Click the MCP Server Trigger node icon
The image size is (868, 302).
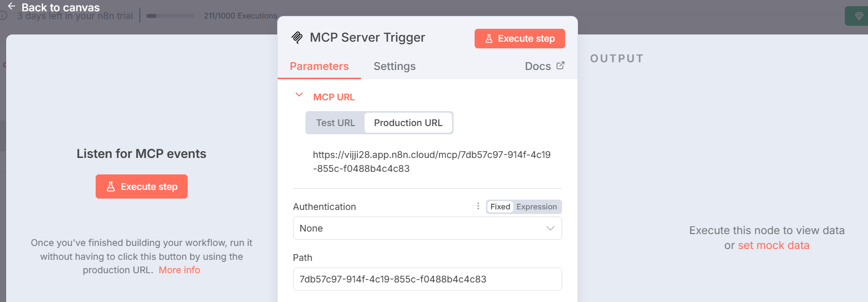click(x=297, y=38)
